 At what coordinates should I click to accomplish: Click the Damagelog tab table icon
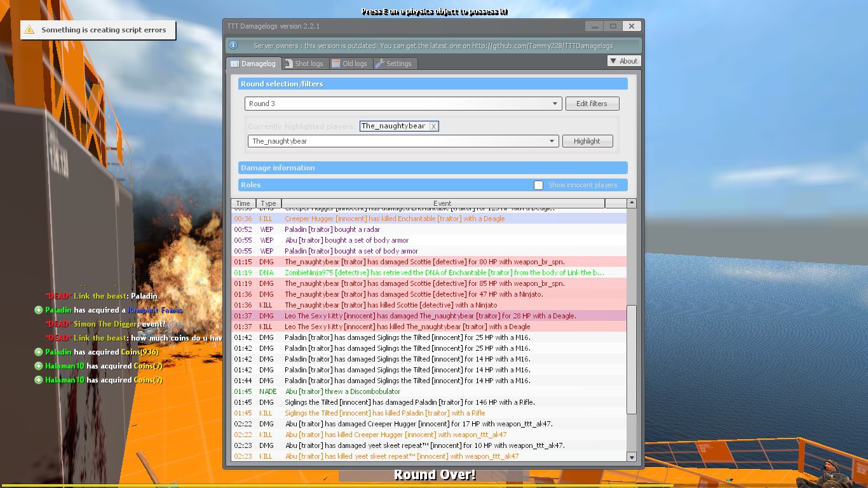[x=234, y=64]
